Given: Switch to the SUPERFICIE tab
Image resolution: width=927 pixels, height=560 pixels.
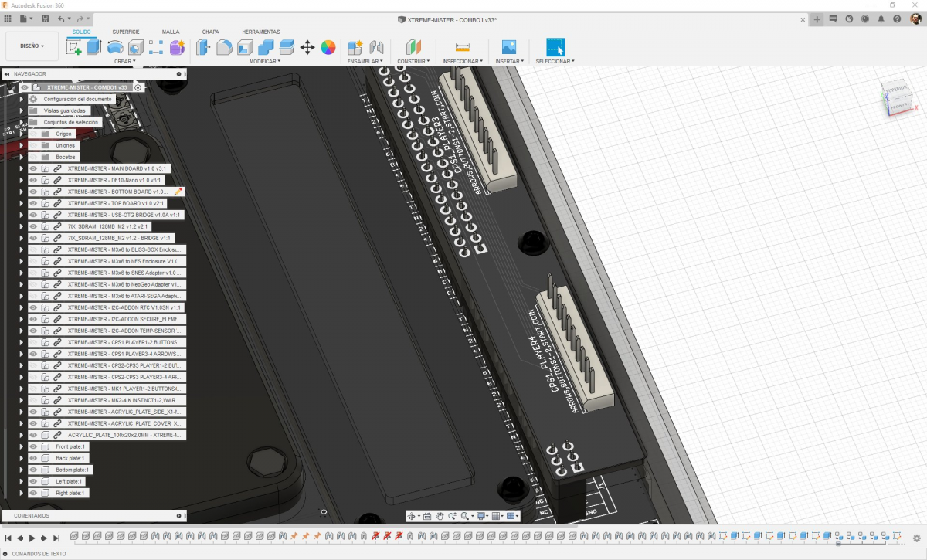Looking at the screenshot, I should (126, 32).
